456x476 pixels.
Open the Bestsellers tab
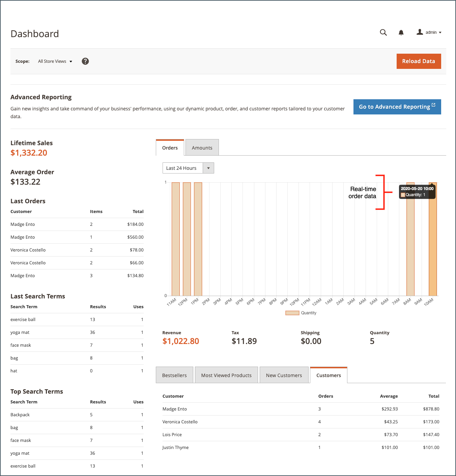click(174, 375)
